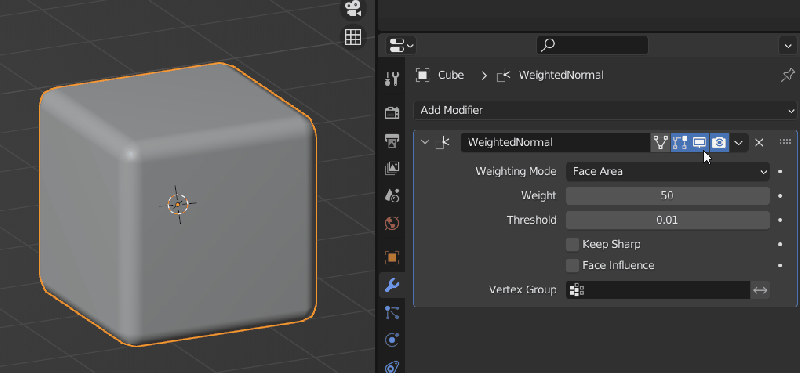Switch to orthographic grid view icon
Screen dimensions: 800x373
click(353, 37)
